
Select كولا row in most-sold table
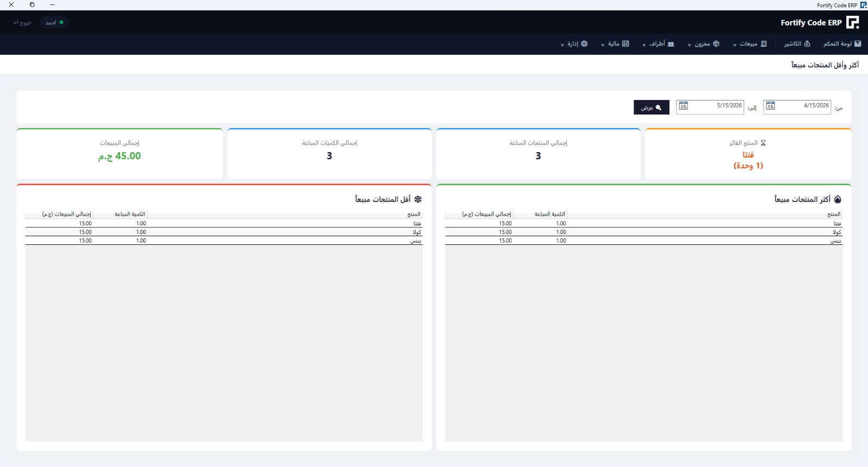pos(644,232)
